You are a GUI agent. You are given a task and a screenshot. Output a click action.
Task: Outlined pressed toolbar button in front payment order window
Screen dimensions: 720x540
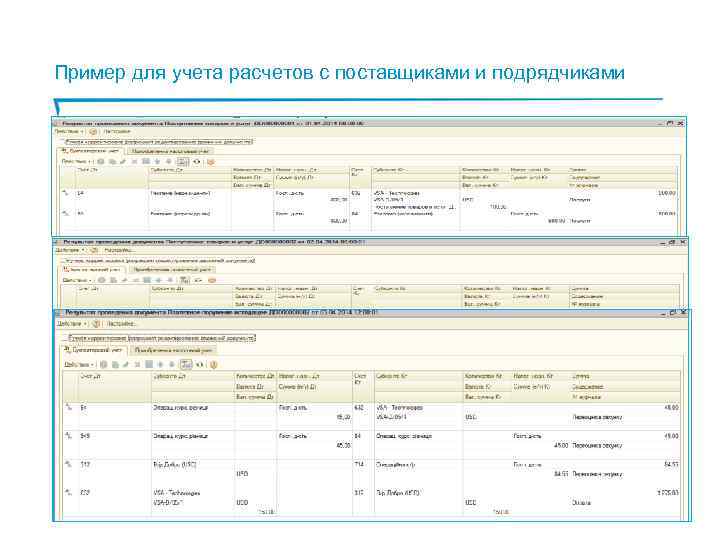point(186,365)
